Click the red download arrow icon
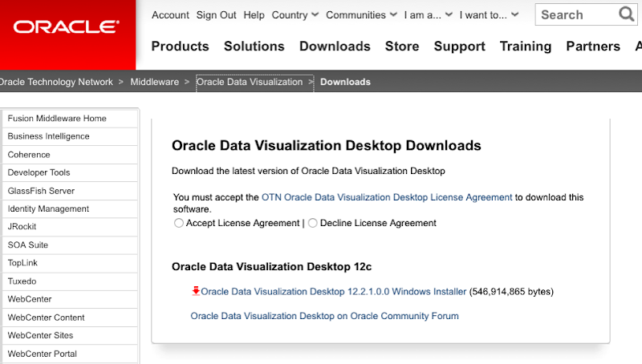 [196, 291]
